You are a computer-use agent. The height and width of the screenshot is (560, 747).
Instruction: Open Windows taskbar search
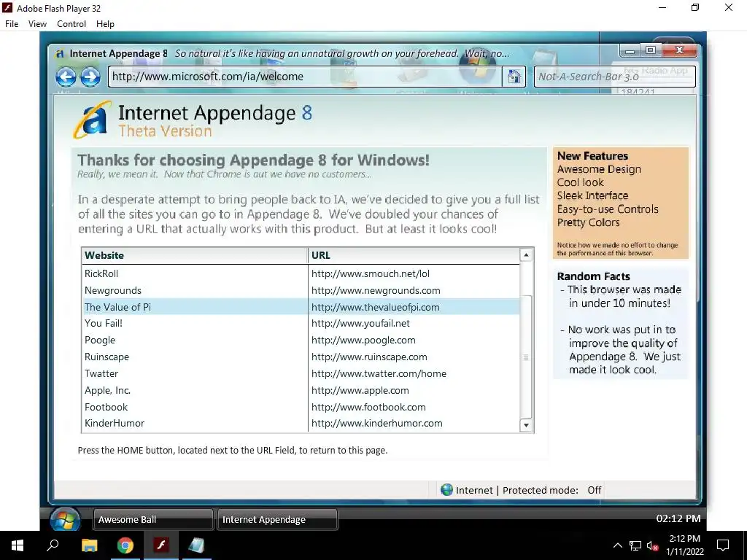coord(53,545)
